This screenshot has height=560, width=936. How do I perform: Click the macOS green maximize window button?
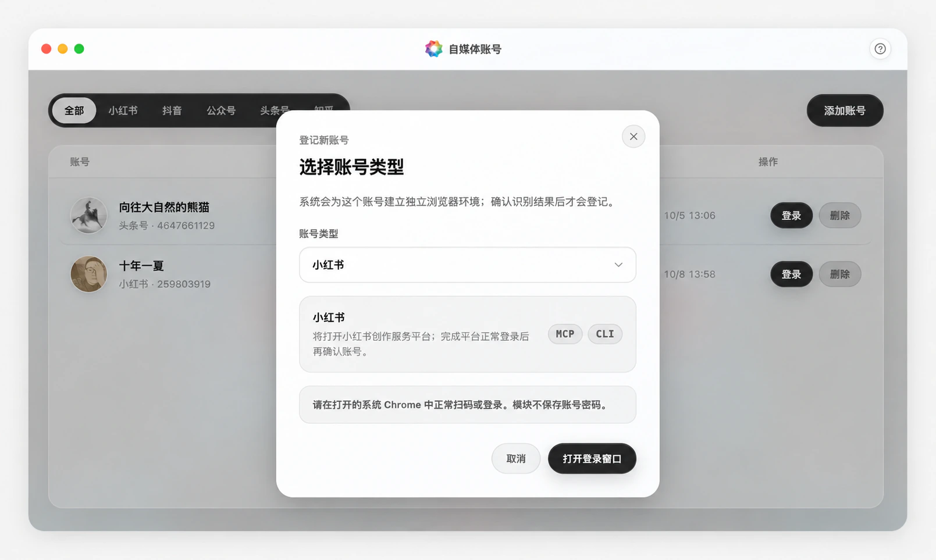tap(79, 49)
